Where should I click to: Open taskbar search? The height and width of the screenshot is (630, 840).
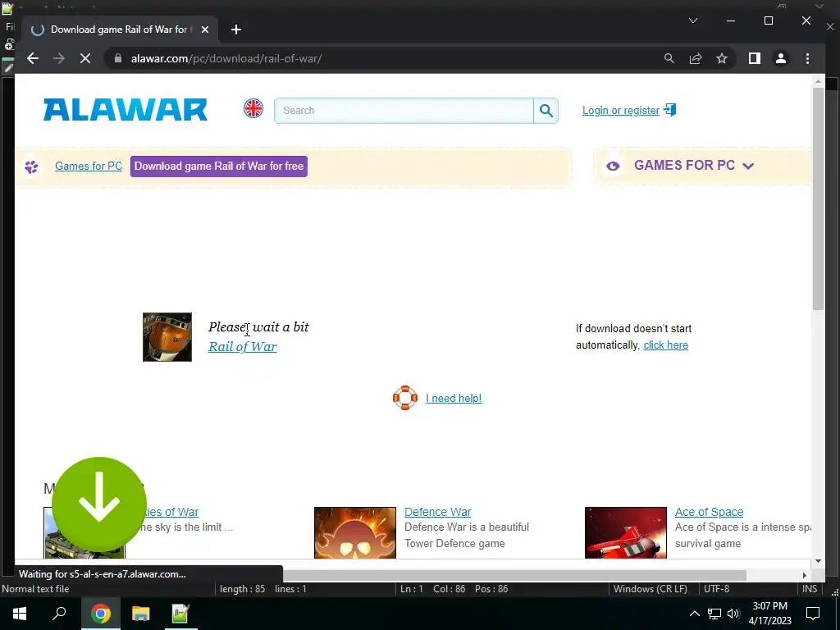tap(59, 614)
